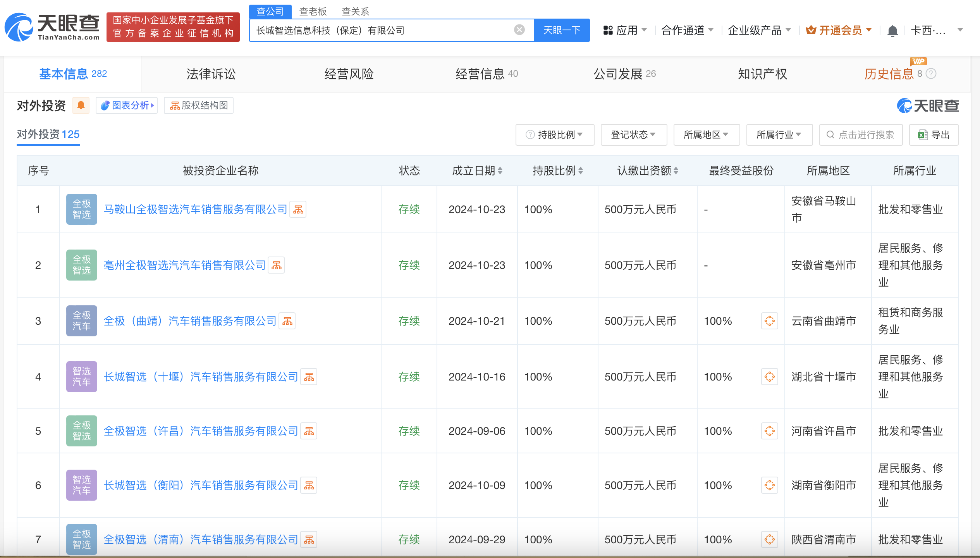Export the investment list to Excel
This screenshot has width=980, height=558.
point(934,134)
